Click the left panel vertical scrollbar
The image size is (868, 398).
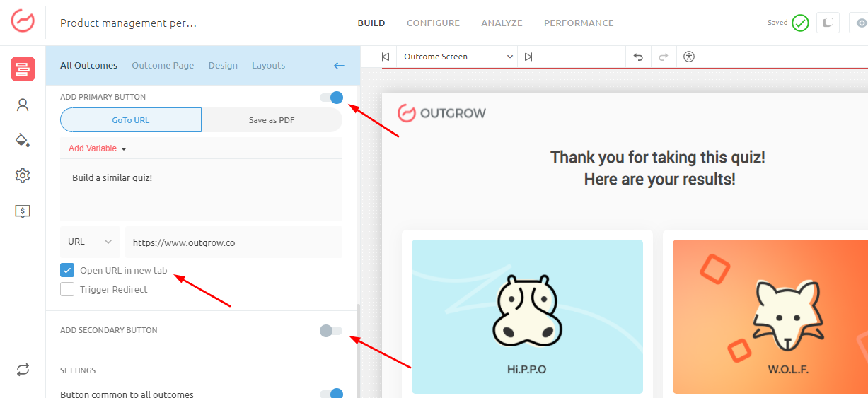(x=357, y=350)
